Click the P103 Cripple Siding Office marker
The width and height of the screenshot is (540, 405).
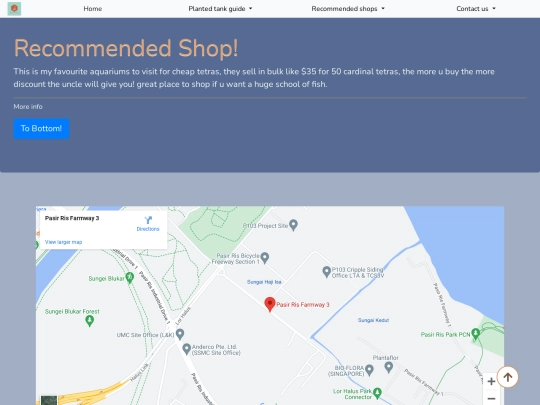click(326, 272)
